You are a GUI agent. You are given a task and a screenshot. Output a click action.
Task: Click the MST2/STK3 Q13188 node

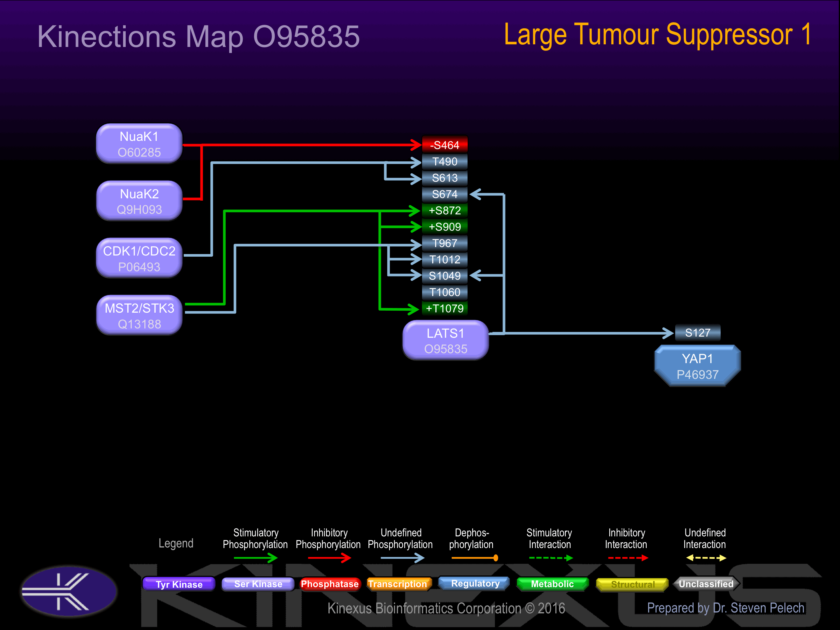pyautogui.click(x=139, y=315)
